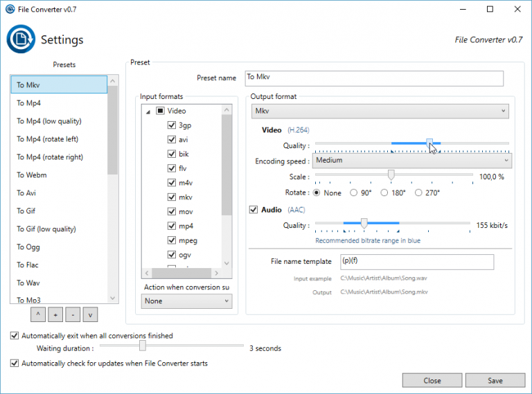This screenshot has height=394, width=532.
Task: Select the None rotate option
Action: [x=317, y=192]
